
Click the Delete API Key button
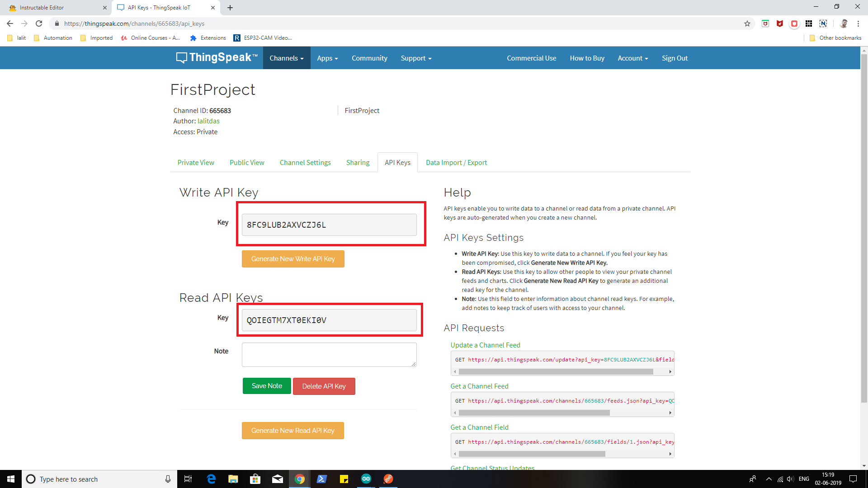pos(324,386)
